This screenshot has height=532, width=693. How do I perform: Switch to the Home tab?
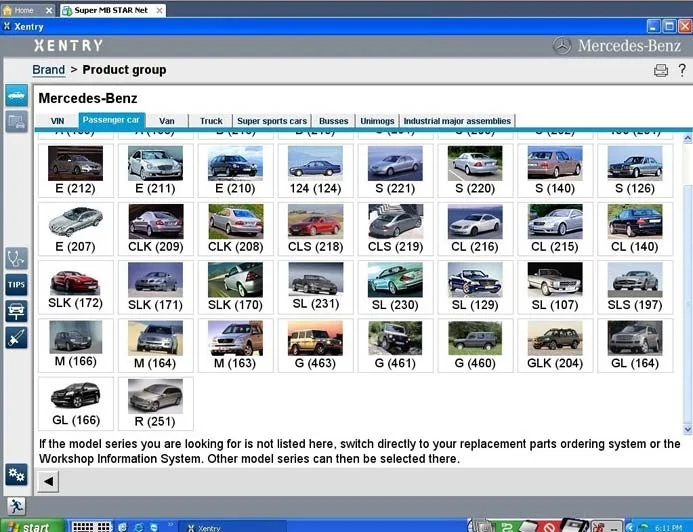click(27, 10)
